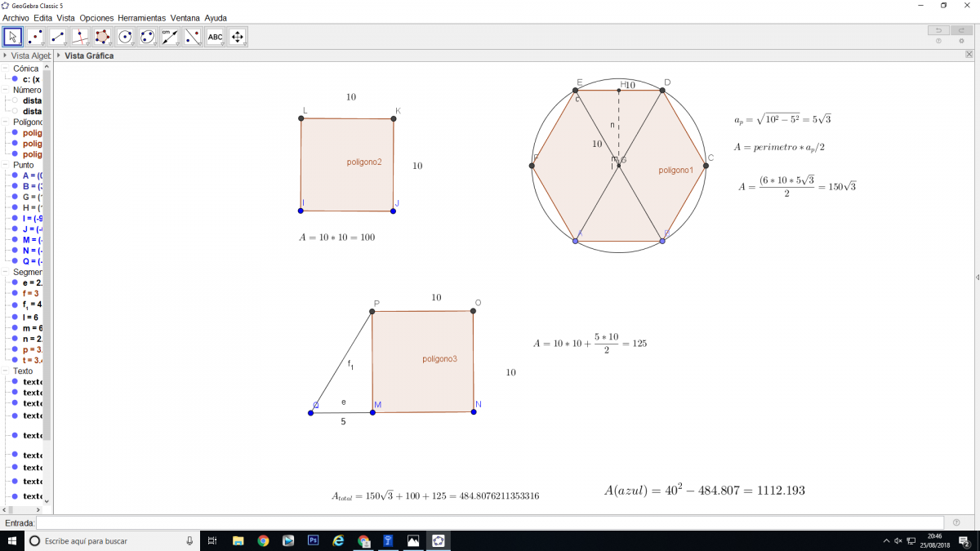Viewport: 980px width, 551px height.
Task: Pick the Polygon tool
Action: 103,37
